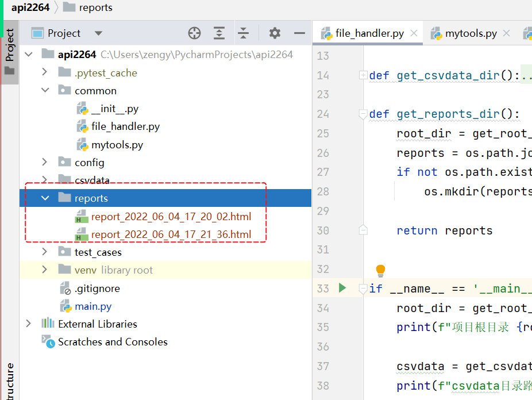The image size is (532, 400).
Task: Click the Project panel title label
Action: click(x=64, y=33)
